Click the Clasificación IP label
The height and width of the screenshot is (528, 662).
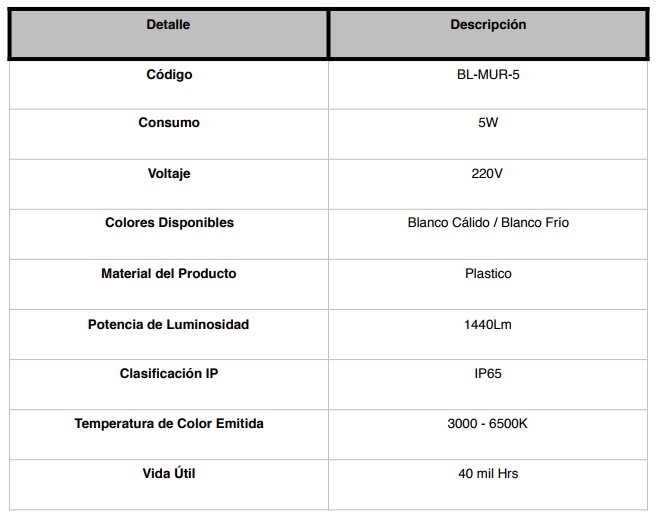[x=169, y=374]
